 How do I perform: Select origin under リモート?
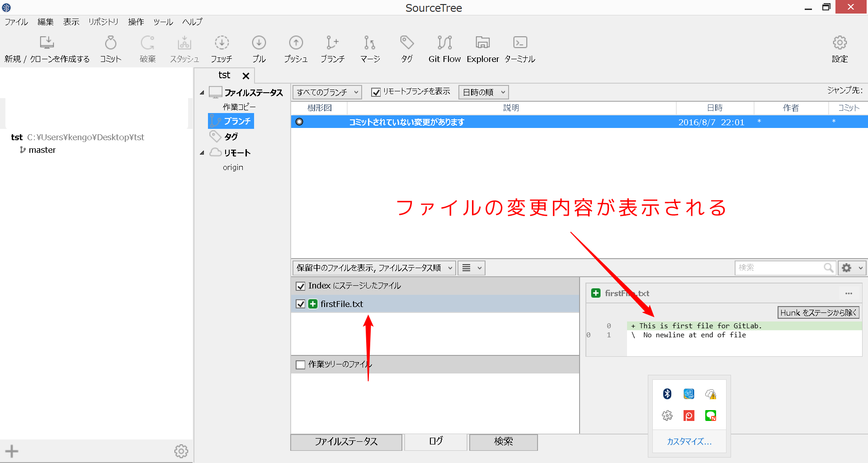pyautogui.click(x=233, y=167)
